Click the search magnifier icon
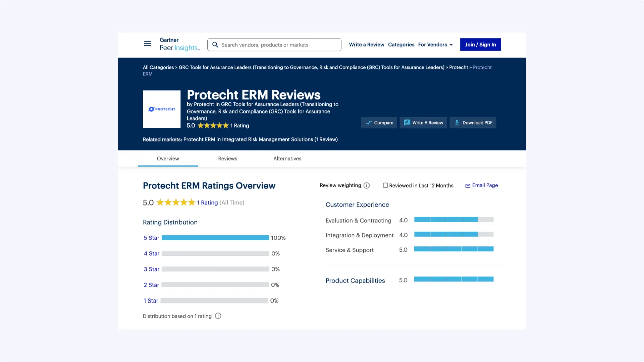The width and height of the screenshot is (644, 362). coord(215,45)
